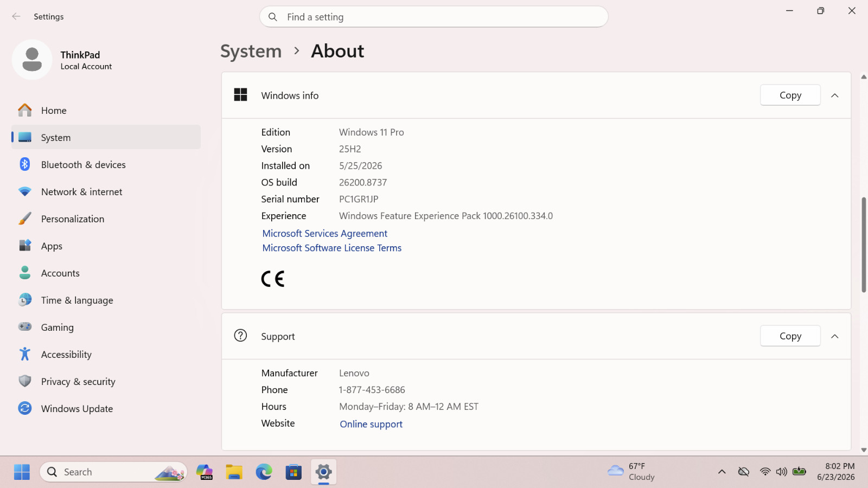Screen dimensions: 868x488
Task: Click the taskbar Search box
Action: coord(113,472)
